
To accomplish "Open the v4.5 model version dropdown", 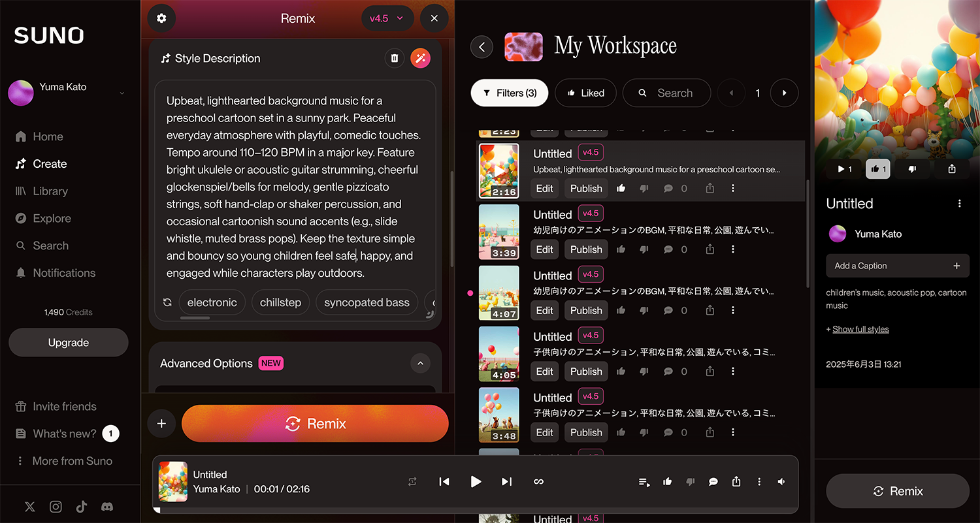I will click(x=386, y=18).
